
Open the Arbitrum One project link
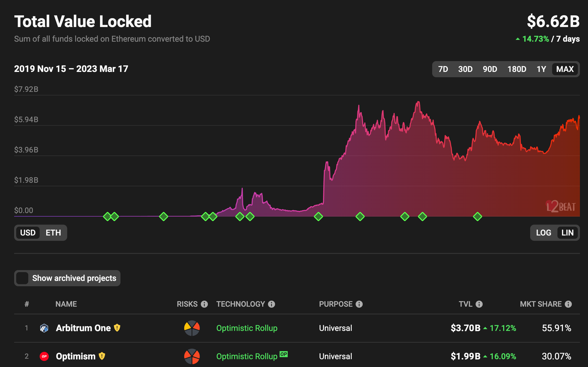[83, 328]
